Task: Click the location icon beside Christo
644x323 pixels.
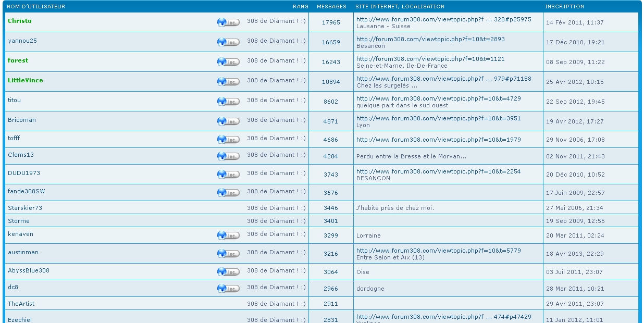Action: pos(228,22)
